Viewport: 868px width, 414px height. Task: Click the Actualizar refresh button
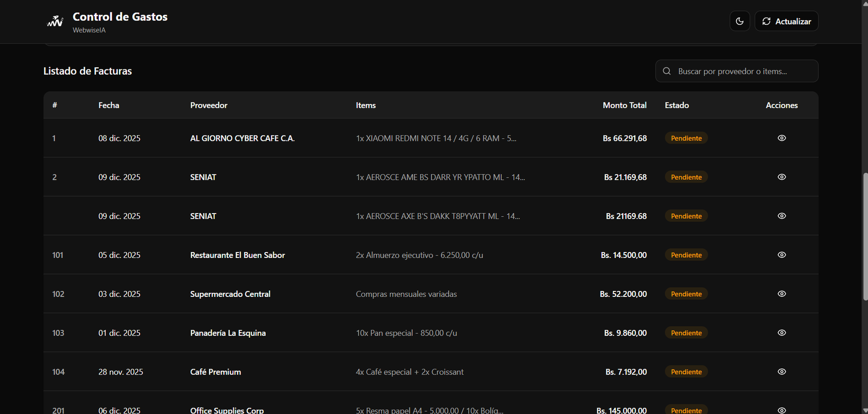pyautogui.click(x=786, y=21)
